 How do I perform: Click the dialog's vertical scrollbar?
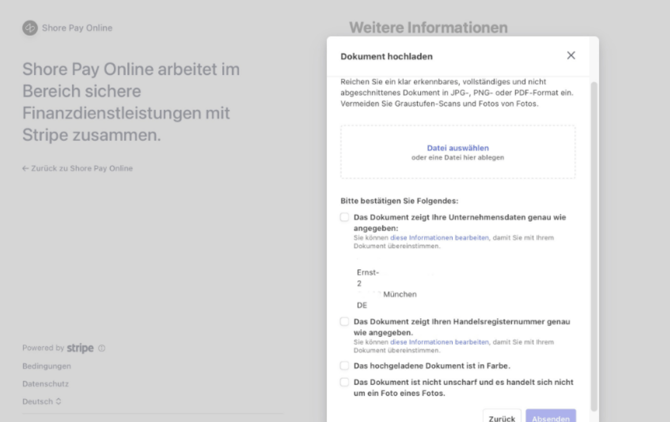pyautogui.click(x=594, y=240)
